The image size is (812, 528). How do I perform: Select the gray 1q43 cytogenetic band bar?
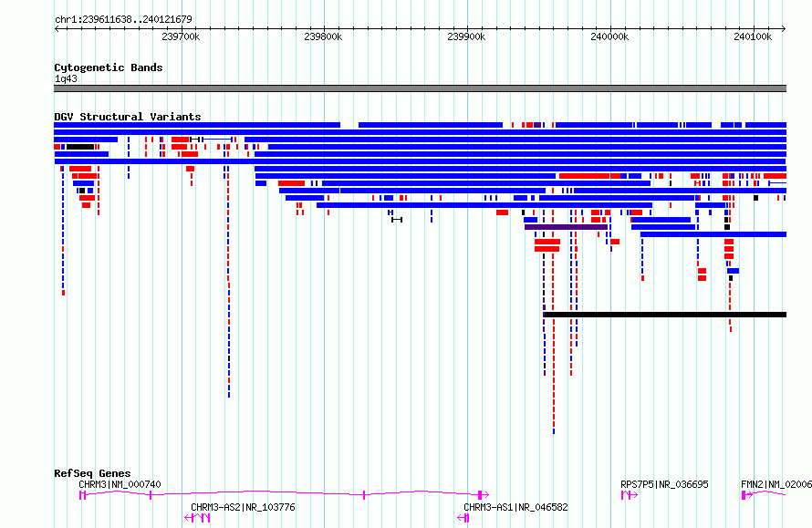(x=420, y=88)
